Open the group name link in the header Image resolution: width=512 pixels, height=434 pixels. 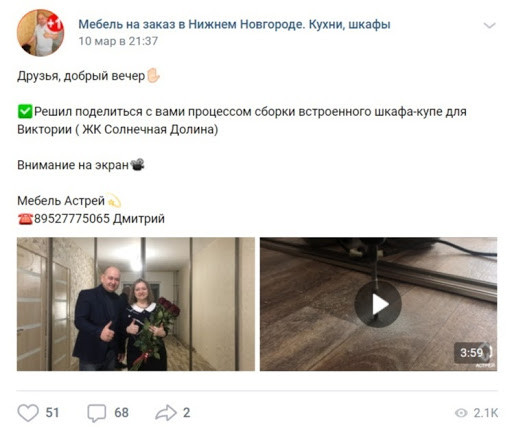tap(234, 24)
